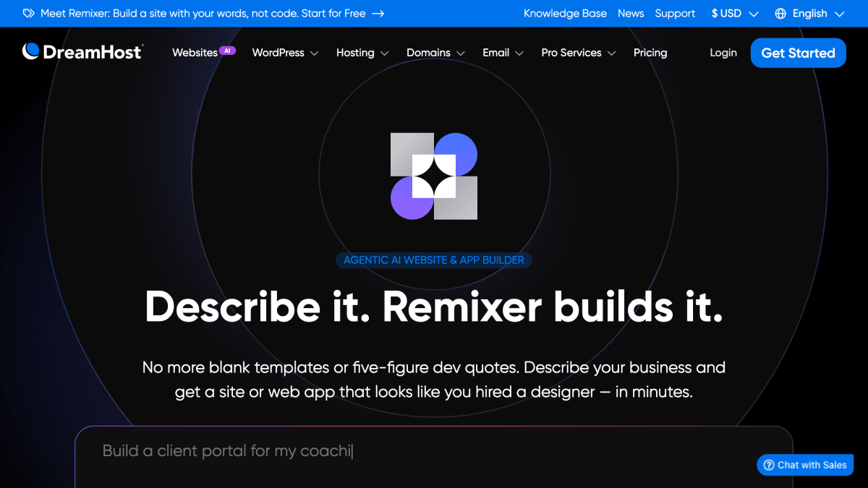
Task: Click the Get Started button
Action: (798, 53)
